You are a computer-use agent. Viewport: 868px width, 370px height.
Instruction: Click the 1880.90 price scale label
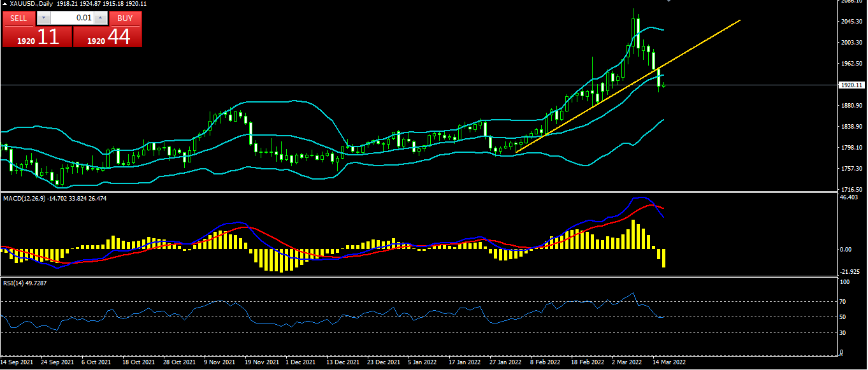click(852, 106)
